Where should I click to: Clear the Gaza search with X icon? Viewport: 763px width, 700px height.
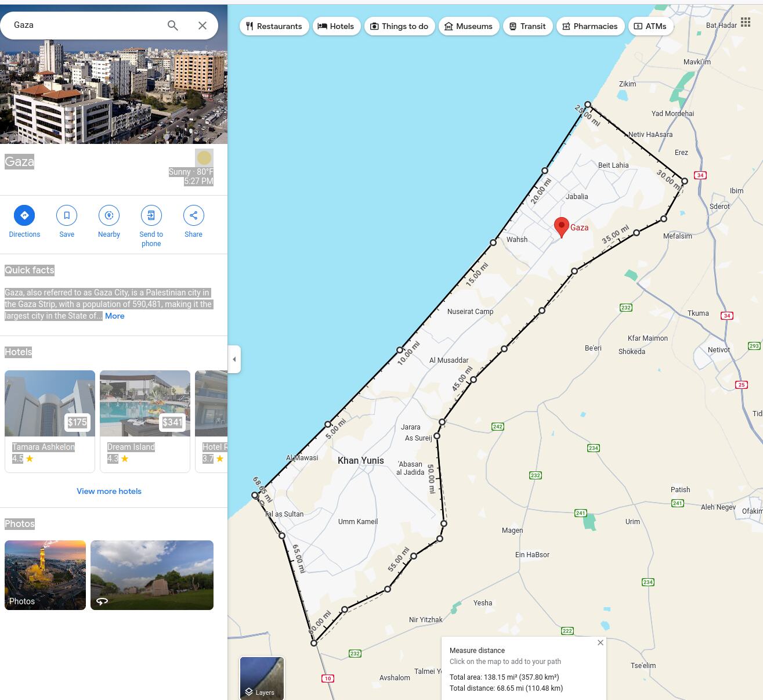point(202,26)
